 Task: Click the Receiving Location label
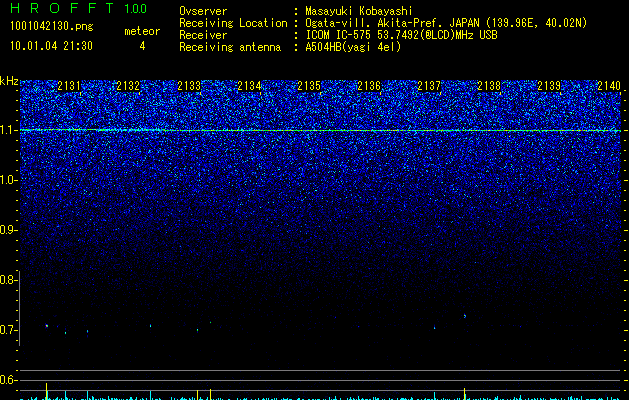click(x=233, y=23)
